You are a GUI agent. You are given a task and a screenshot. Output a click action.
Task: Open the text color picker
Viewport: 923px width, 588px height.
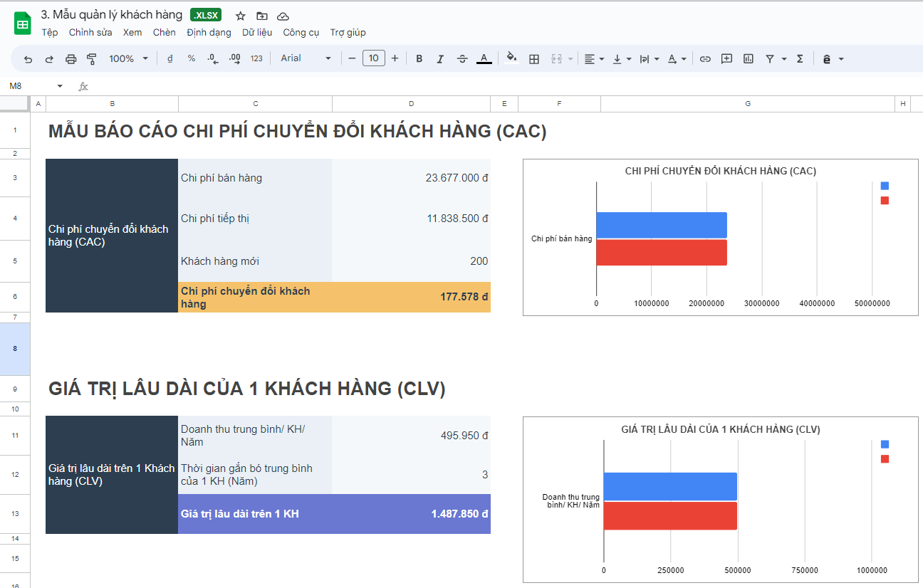484,58
